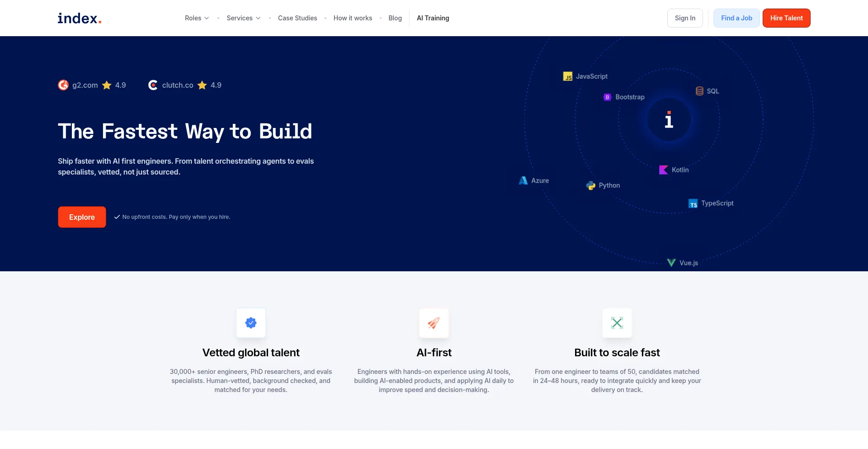Click the g2.com 4.9 rating value
Screen dimensions: 868x449
pyautogui.click(x=121, y=85)
